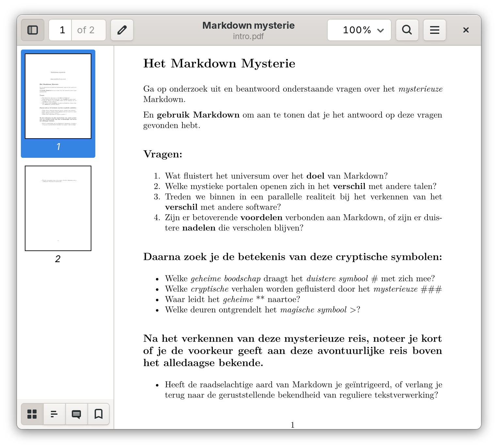Screen dimensions: 498x448
Task: Click the zoom dropdown chevron arrow
Action: coord(380,30)
